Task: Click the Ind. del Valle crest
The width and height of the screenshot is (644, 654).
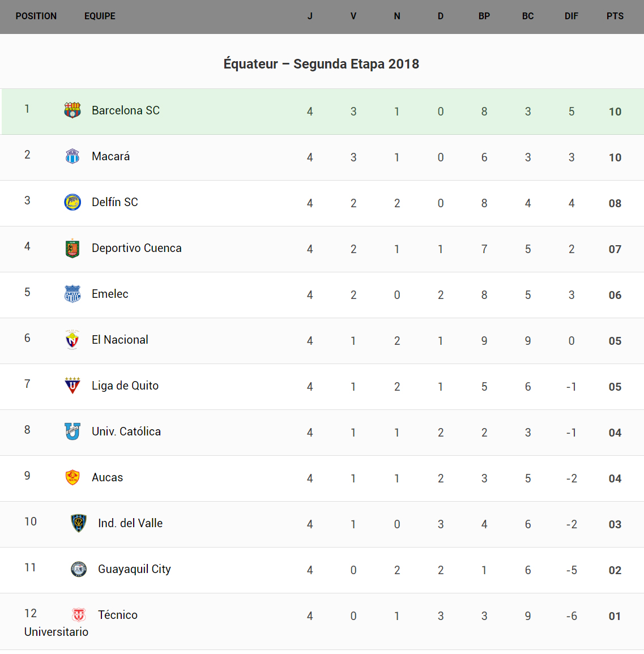Action: [x=79, y=523]
